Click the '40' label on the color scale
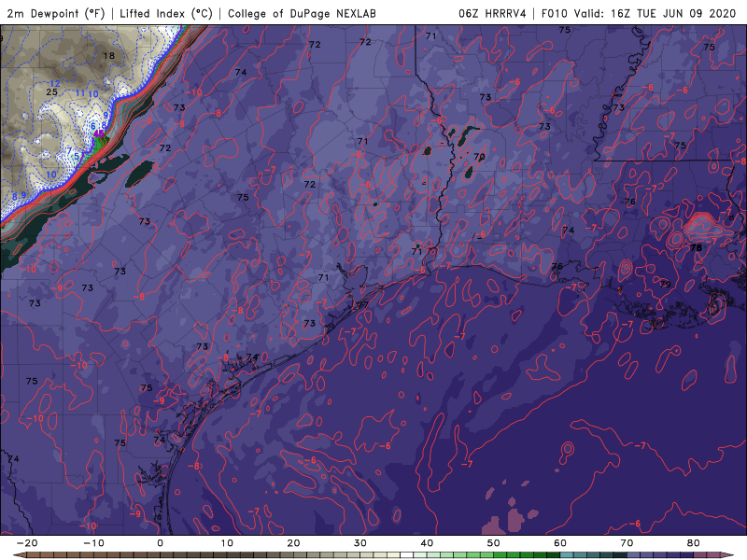This screenshot has width=747, height=560. (x=427, y=543)
